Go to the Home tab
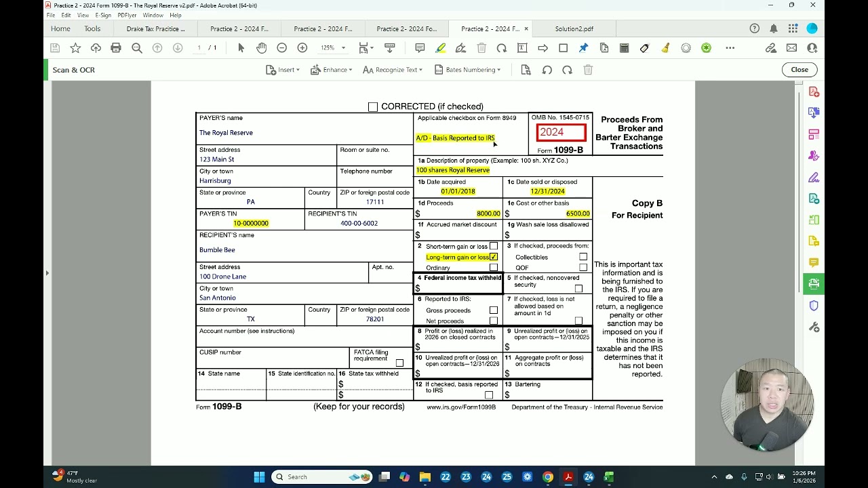The width and height of the screenshot is (868, 488). click(60, 28)
